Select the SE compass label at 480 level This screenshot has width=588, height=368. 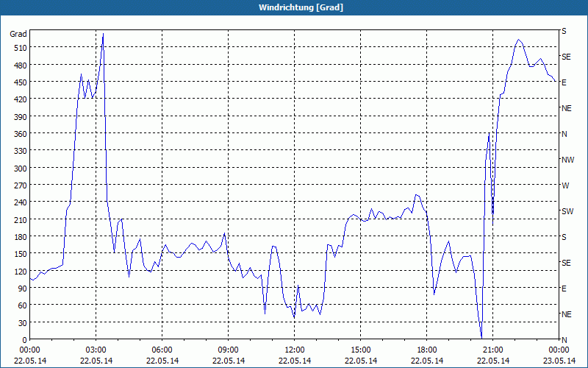pos(566,57)
